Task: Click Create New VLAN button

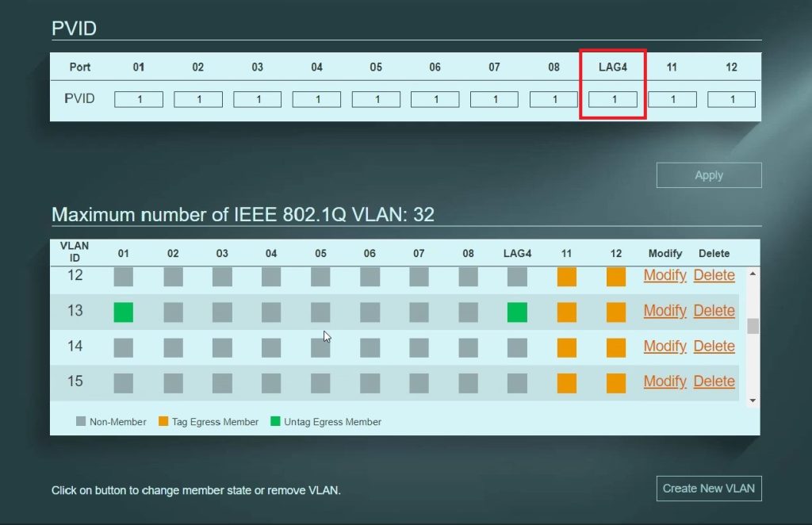Action: click(x=708, y=489)
